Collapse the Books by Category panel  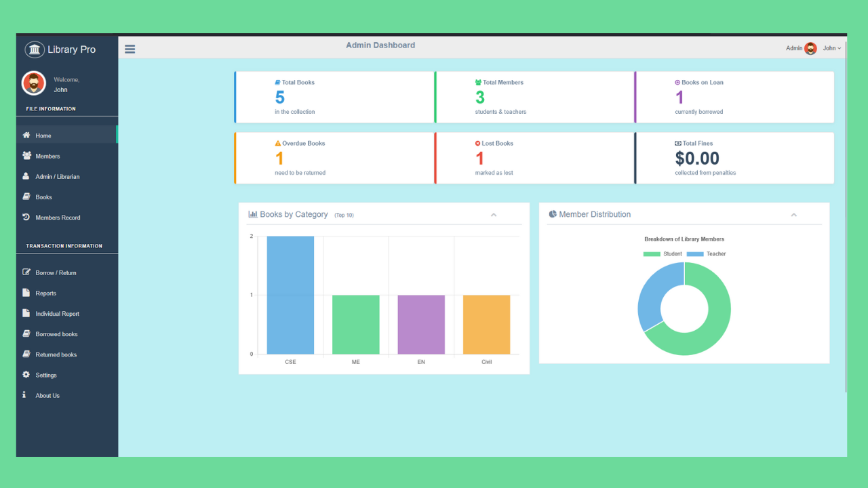[494, 214]
